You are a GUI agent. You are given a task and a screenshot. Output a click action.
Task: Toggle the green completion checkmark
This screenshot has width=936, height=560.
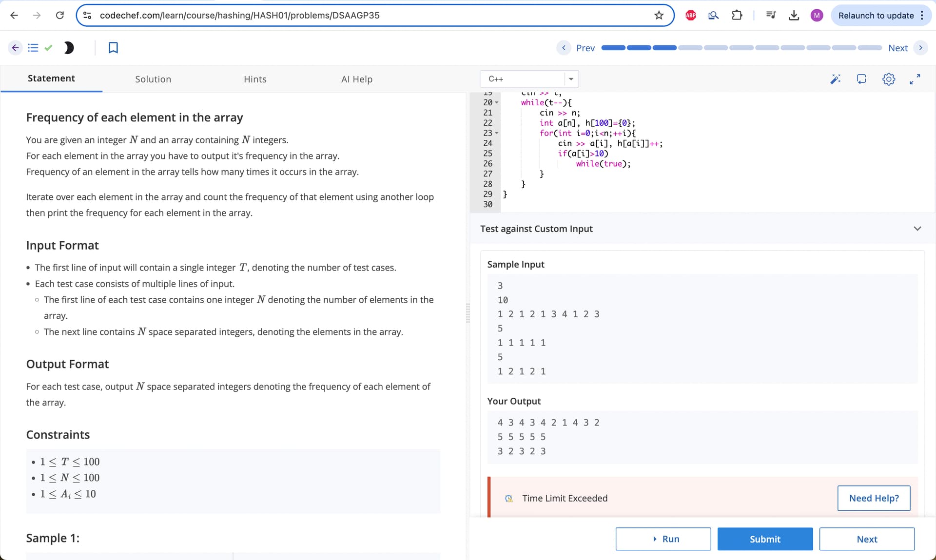(x=48, y=48)
